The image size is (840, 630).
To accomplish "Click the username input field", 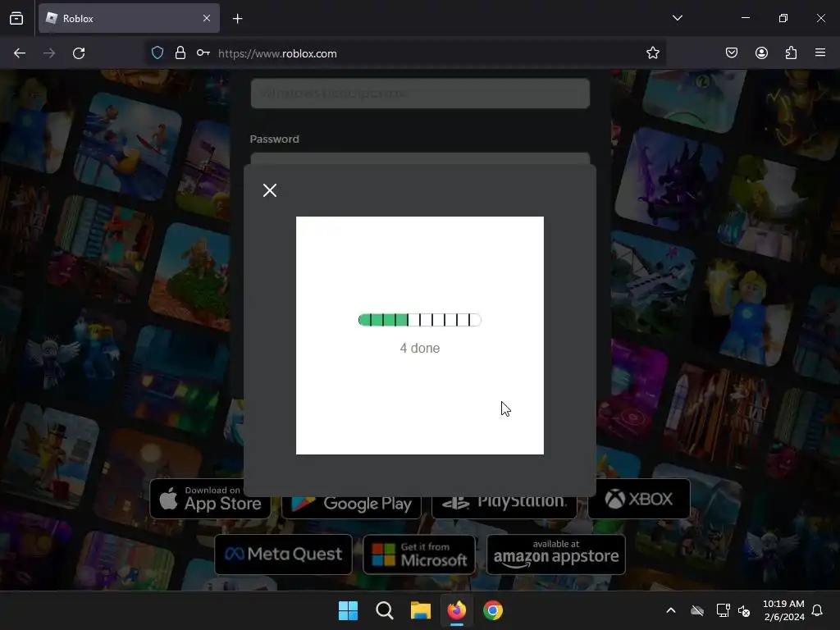I will (420, 94).
